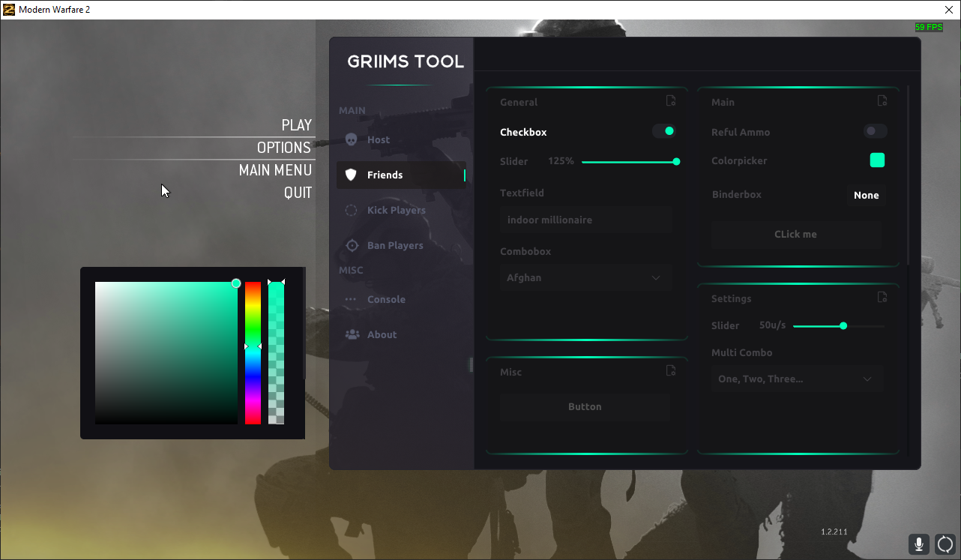This screenshot has width=961, height=560.
Task: Click the Settings panel file icon
Action: [882, 298]
